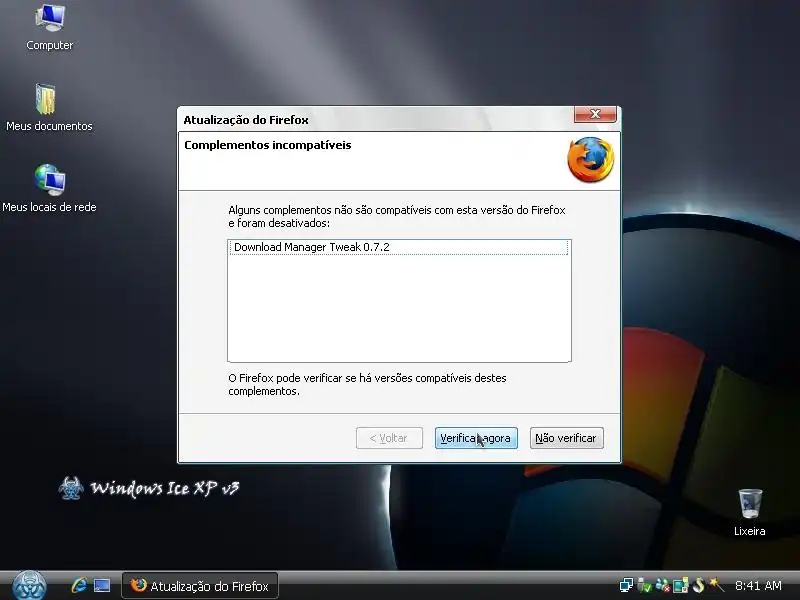The image size is (800, 600).
Task: Open the Computer desktop icon
Action: pyautogui.click(x=49, y=28)
